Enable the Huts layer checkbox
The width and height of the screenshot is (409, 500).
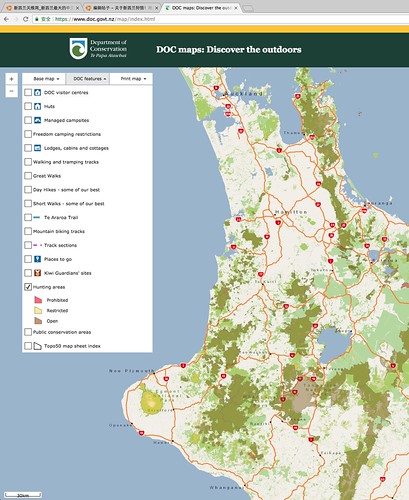tap(28, 106)
